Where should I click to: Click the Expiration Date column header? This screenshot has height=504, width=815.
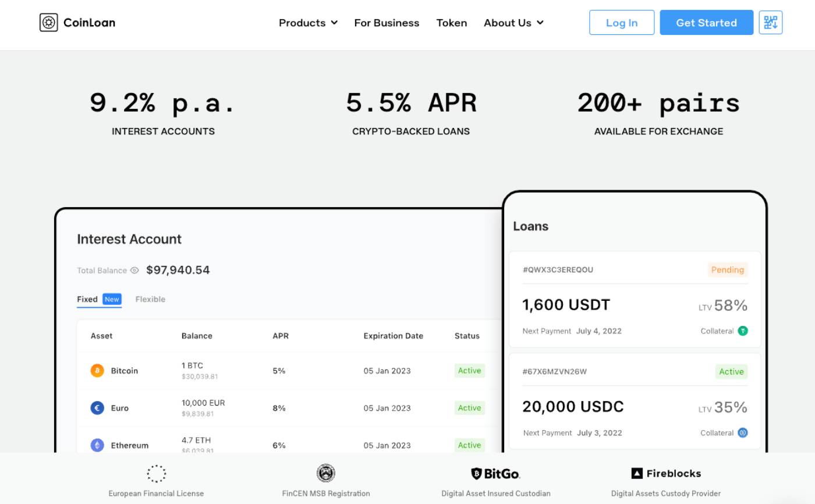tap(393, 336)
